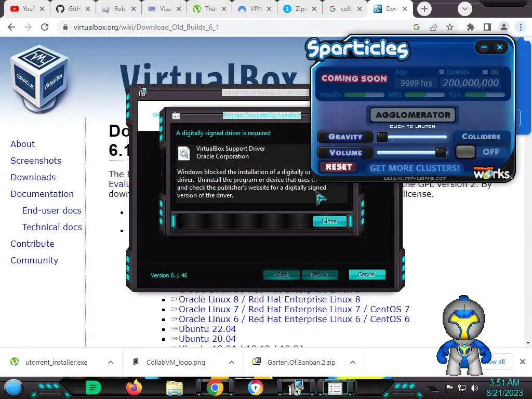The width and height of the screenshot is (532, 399).
Task: Launch the Sparticles Agglomerator
Action: point(413,115)
